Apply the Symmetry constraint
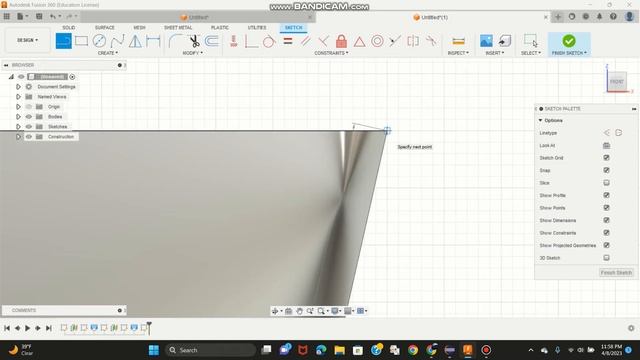Image resolution: width=640 pixels, height=360 pixels. [x=413, y=41]
